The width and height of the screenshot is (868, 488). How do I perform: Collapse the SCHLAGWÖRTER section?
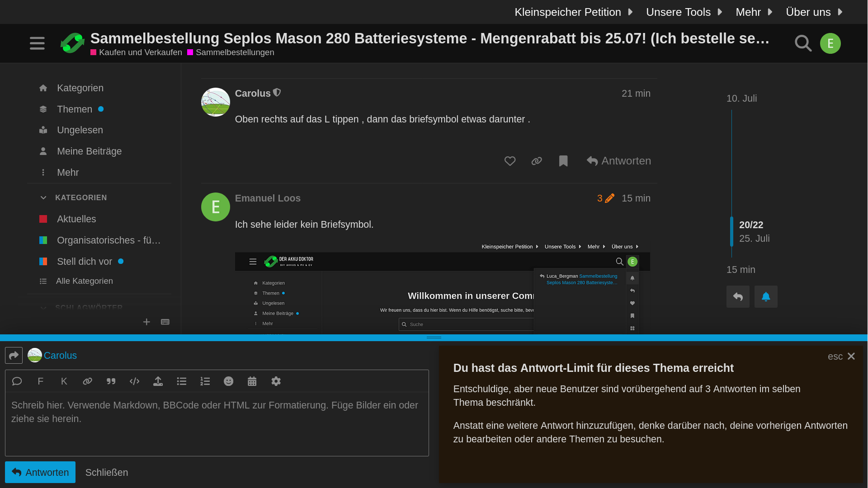pos(81,307)
